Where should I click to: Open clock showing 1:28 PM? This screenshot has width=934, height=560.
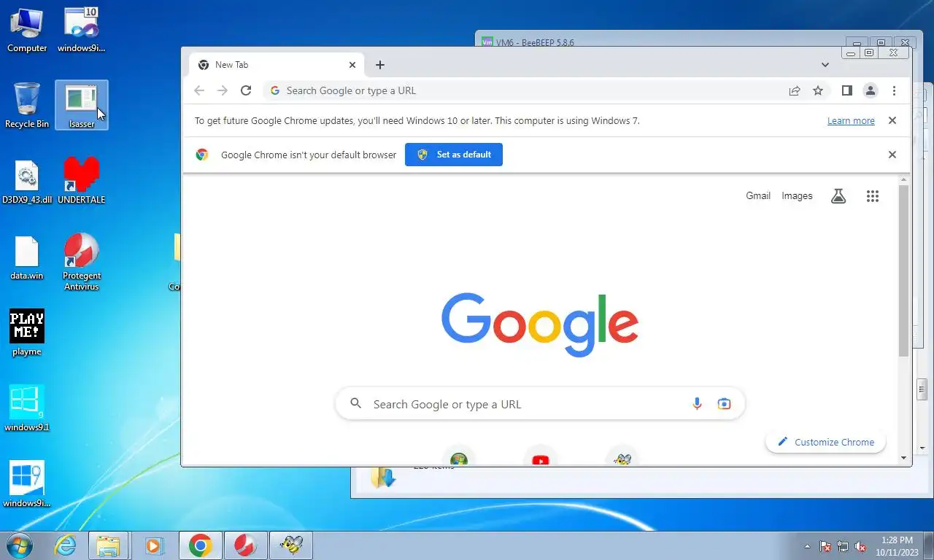coord(897,546)
